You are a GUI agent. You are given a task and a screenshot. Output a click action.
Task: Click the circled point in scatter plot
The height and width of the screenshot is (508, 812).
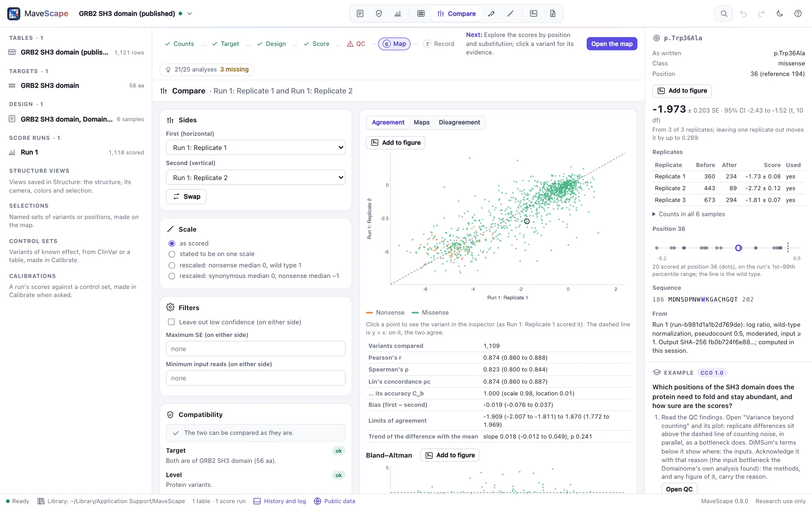527,221
